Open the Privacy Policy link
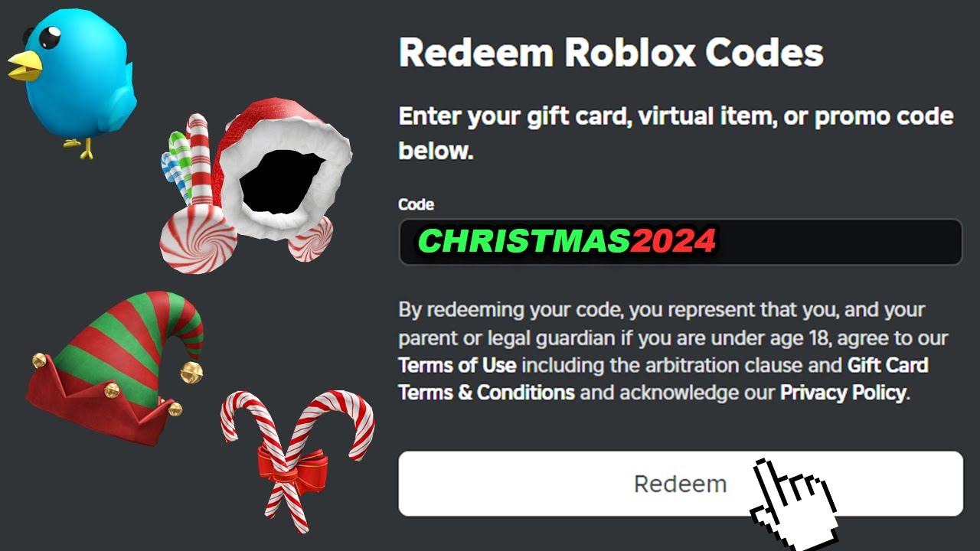The height and width of the screenshot is (551, 980). (x=843, y=393)
